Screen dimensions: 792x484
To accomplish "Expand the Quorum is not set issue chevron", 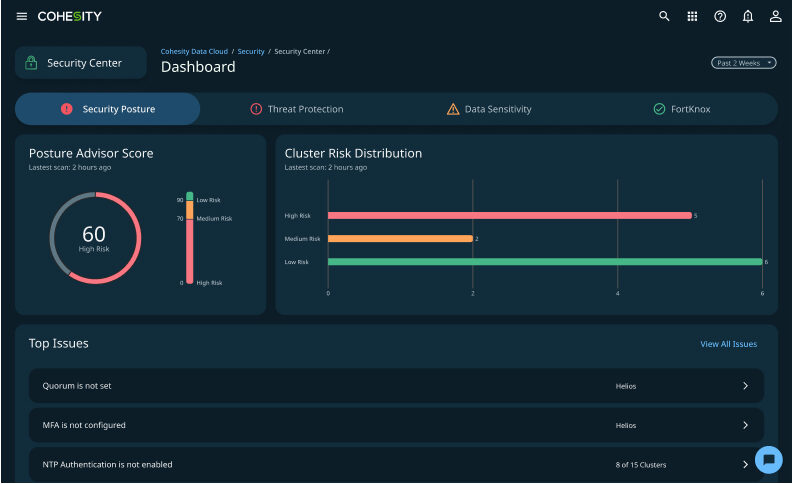I will 745,385.
